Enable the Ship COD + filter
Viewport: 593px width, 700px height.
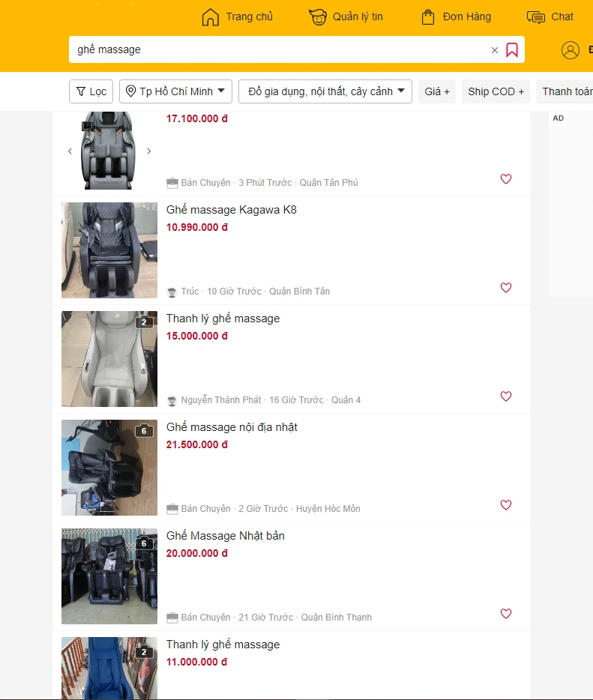coord(496,91)
